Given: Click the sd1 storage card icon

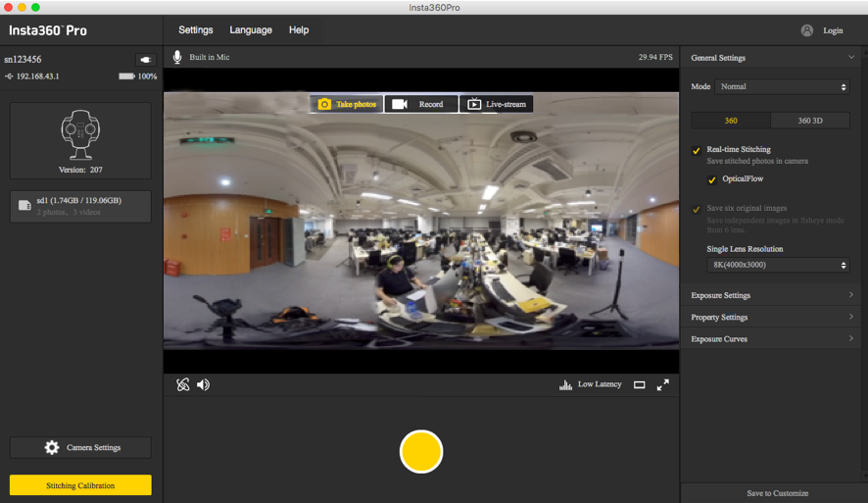Looking at the screenshot, I should [x=24, y=206].
